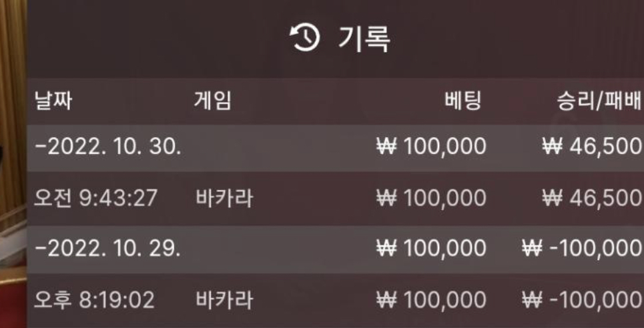Click the 2022. 10. 29. summary ₩-100,000 loss
The image size is (644, 328).
(583, 248)
